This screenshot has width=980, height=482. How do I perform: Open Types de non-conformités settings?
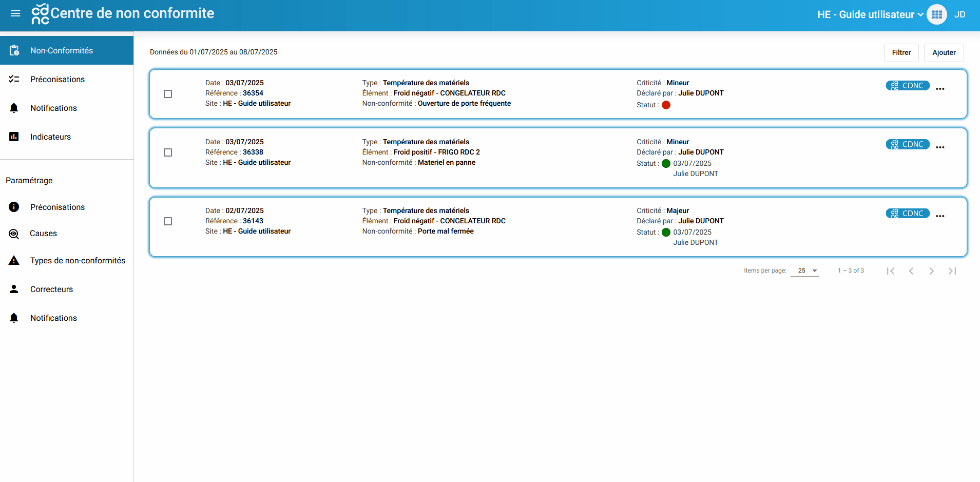67,260
